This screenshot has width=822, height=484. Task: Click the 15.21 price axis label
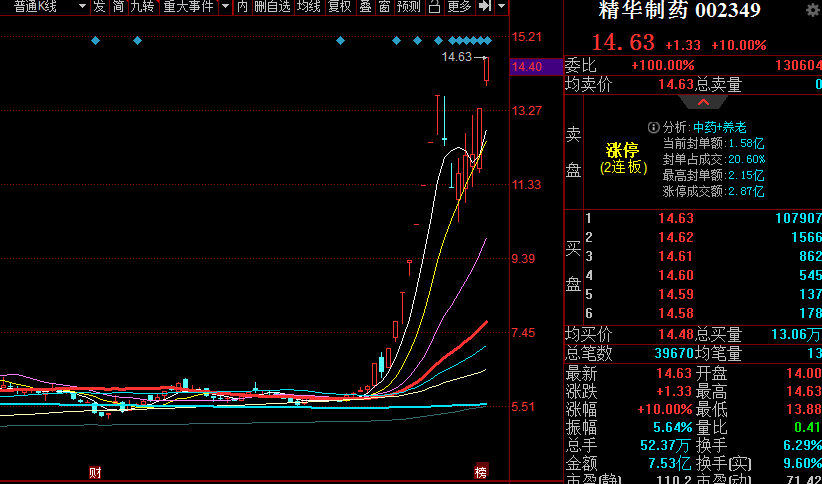click(x=527, y=37)
